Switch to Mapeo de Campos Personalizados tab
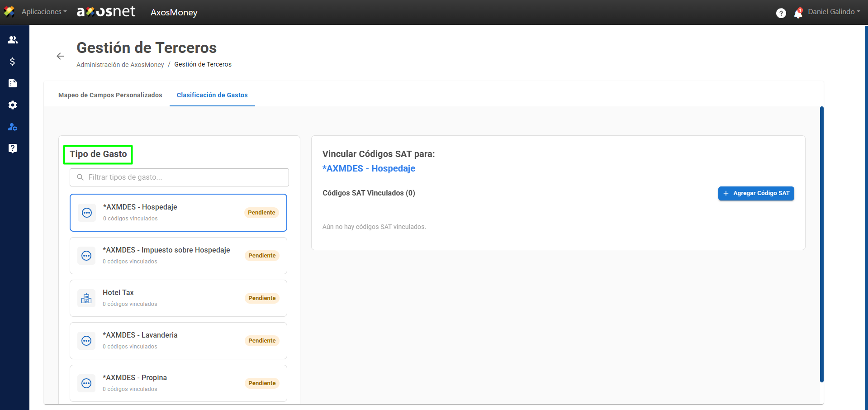The width and height of the screenshot is (868, 410). [110, 95]
